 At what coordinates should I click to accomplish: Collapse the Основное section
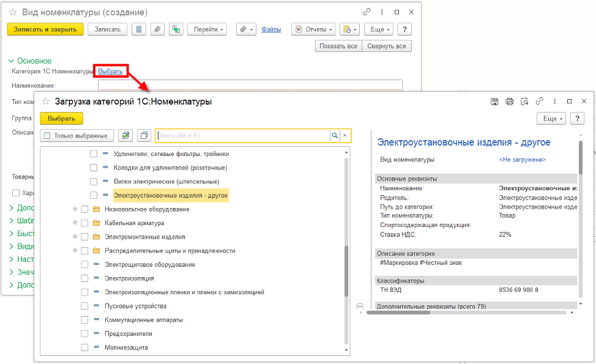pyautogui.click(x=11, y=61)
